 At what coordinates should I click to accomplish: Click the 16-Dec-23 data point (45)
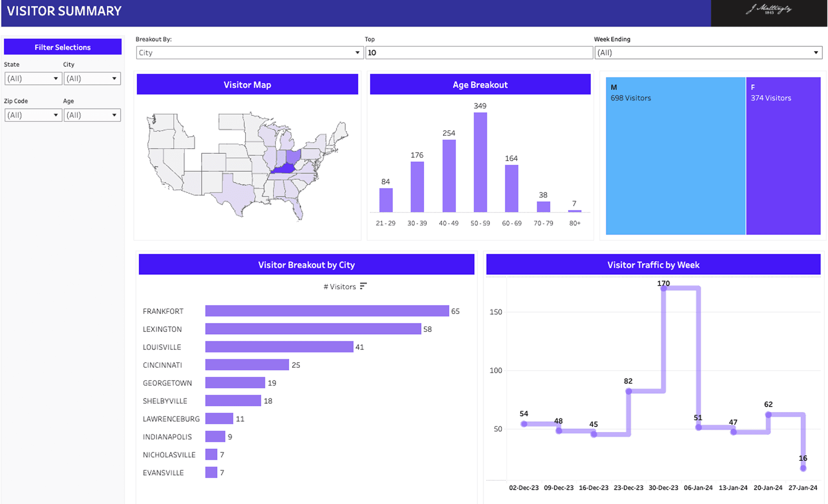(594, 434)
